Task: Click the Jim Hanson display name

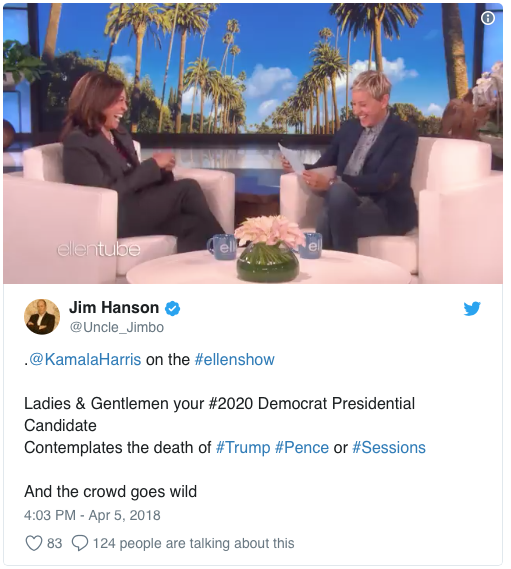Action: (114, 308)
